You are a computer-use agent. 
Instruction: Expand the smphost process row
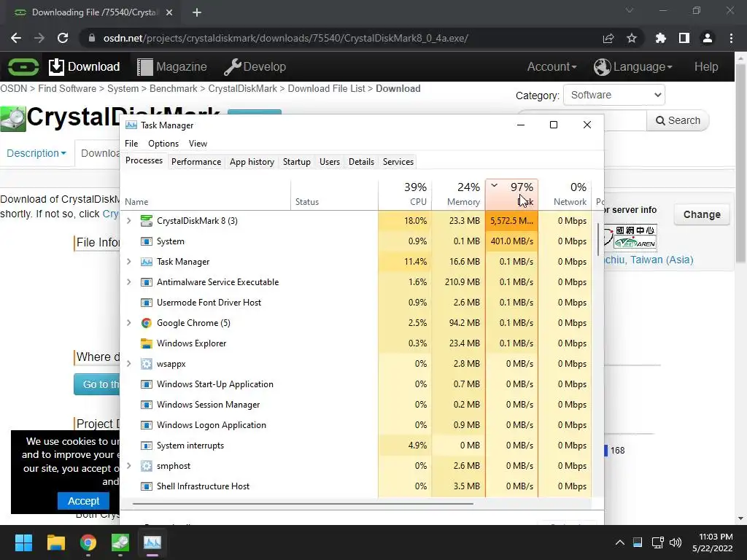(x=128, y=466)
